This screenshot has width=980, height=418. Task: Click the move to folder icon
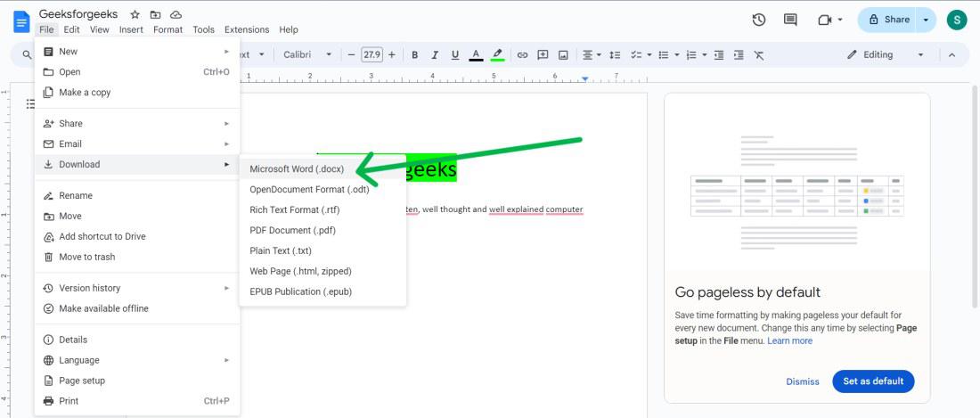click(156, 14)
